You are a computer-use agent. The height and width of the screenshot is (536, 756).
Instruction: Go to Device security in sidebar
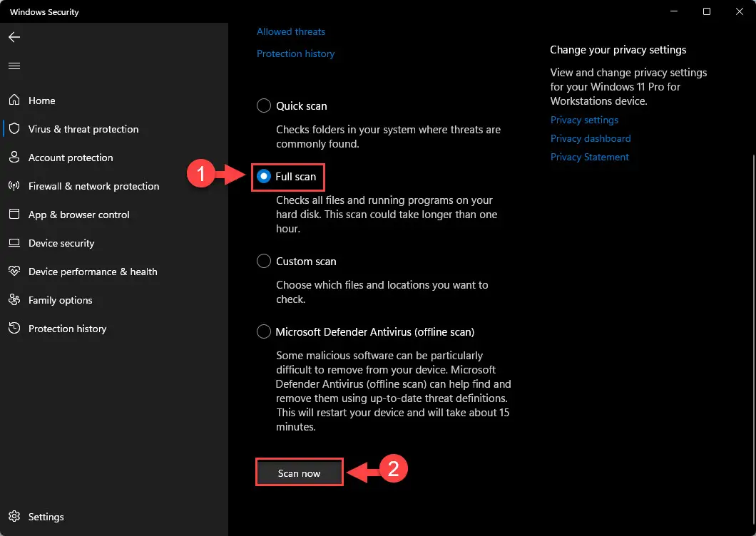click(61, 243)
